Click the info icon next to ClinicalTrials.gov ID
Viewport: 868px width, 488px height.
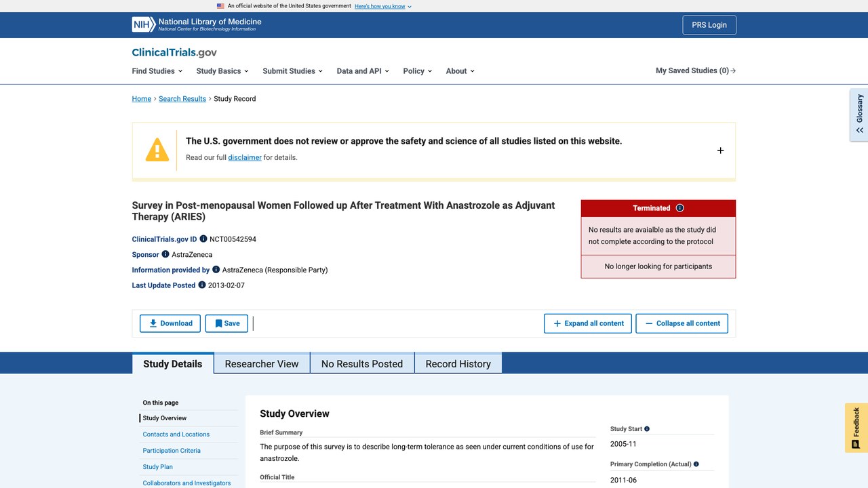point(203,239)
